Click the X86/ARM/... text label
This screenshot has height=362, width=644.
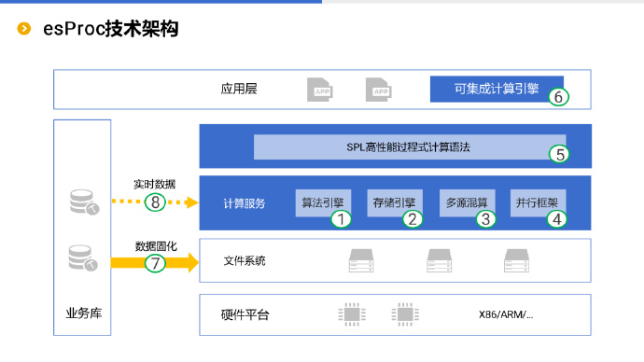506,314
